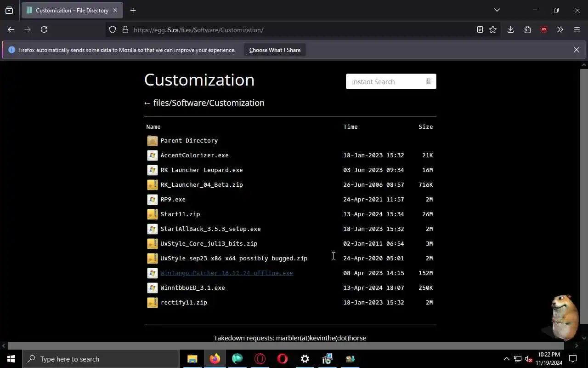This screenshot has width=588, height=368.
Task: Open the Extensions puzzle icon
Action: (x=527, y=29)
